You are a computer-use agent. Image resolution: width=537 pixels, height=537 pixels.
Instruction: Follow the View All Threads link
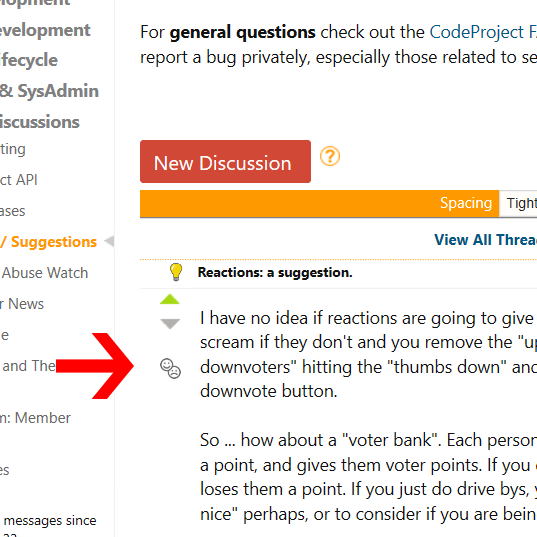[x=486, y=239]
